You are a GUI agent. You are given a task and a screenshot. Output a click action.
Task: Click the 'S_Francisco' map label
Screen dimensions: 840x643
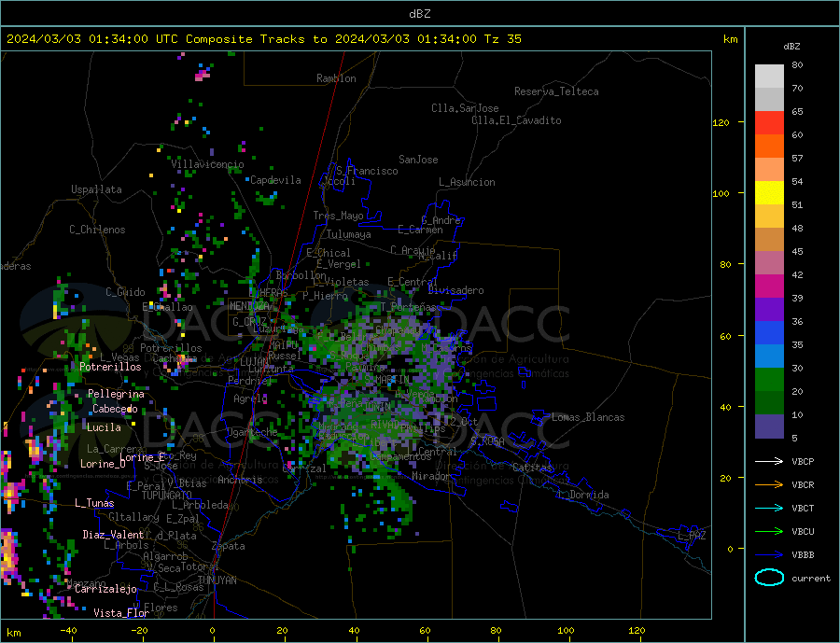tap(367, 171)
